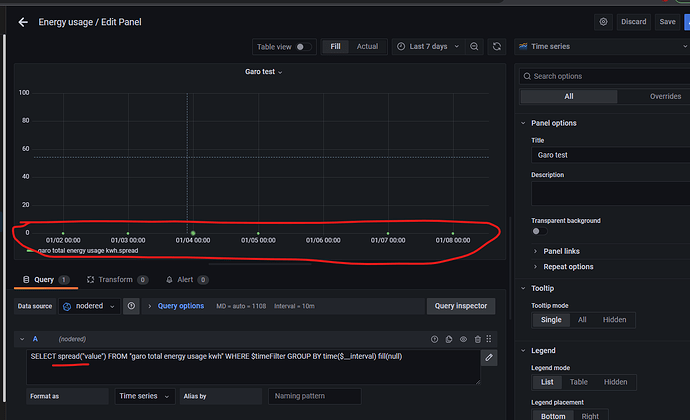Set tooltip mode to All
690x420 pixels.
click(x=582, y=320)
